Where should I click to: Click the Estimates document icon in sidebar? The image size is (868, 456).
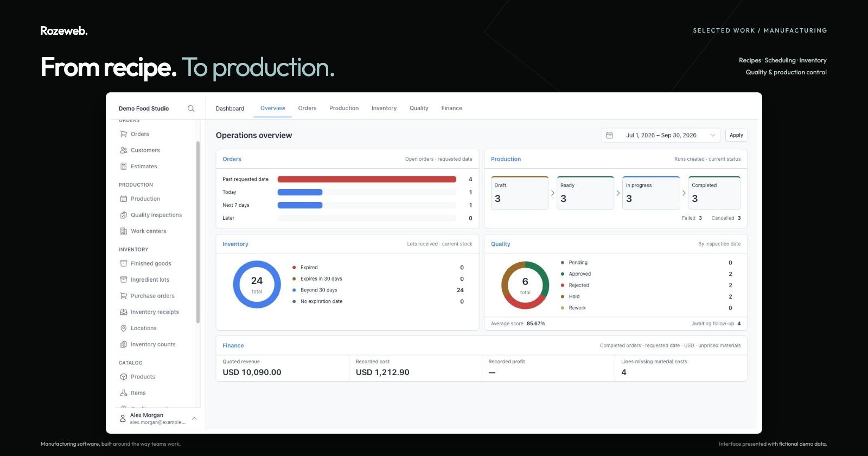tap(124, 167)
